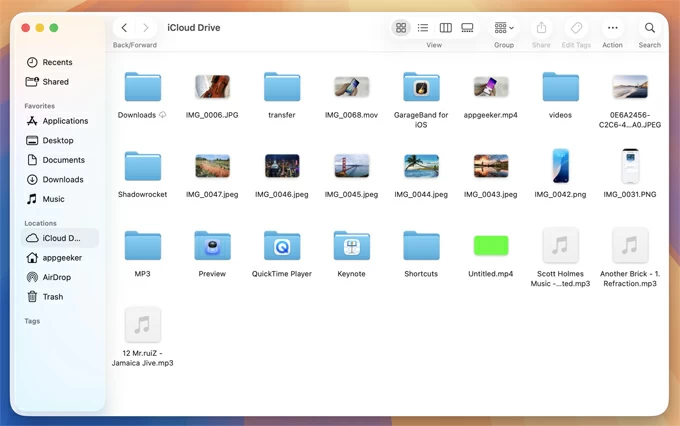The image size is (680, 426).
Task: Open Trash in the sidebar
Action: pyautogui.click(x=52, y=296)
